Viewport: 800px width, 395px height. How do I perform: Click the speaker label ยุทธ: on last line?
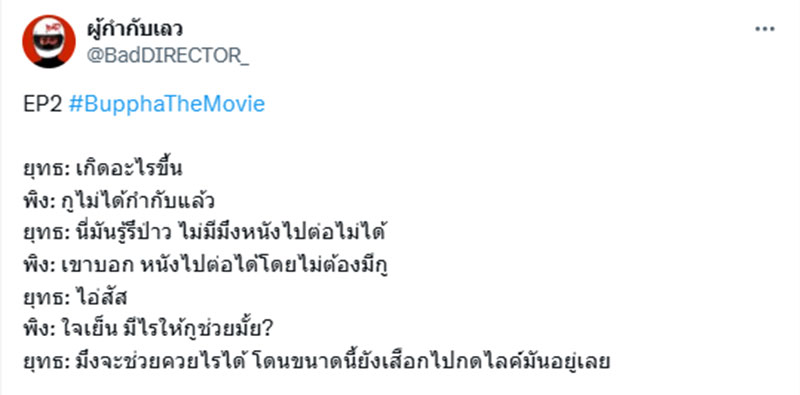coord(46,362)
